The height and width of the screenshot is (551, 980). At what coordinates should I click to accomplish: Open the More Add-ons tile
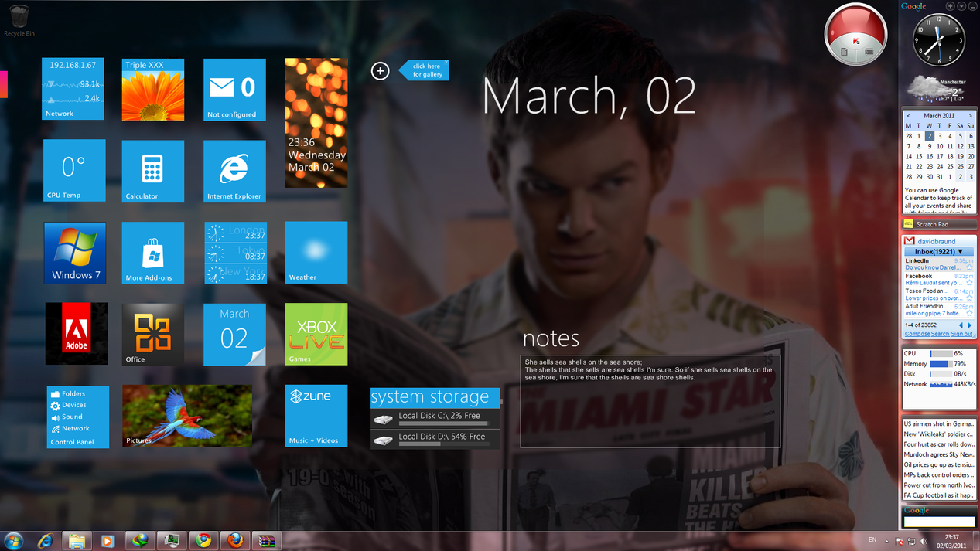(x=153, y=253)
